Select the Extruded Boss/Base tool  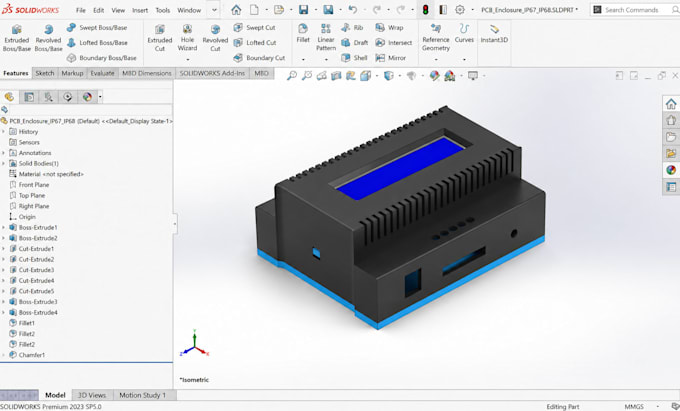point(16,39)
